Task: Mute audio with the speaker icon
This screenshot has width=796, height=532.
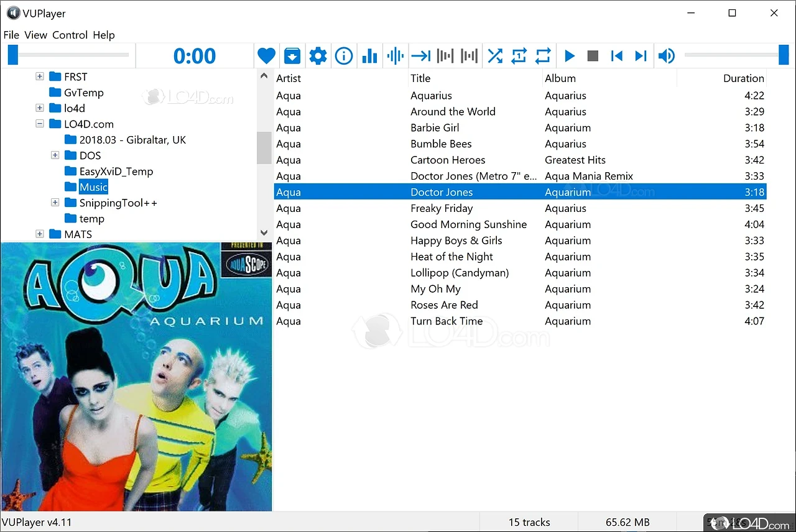Action: (x=667, y=55)
